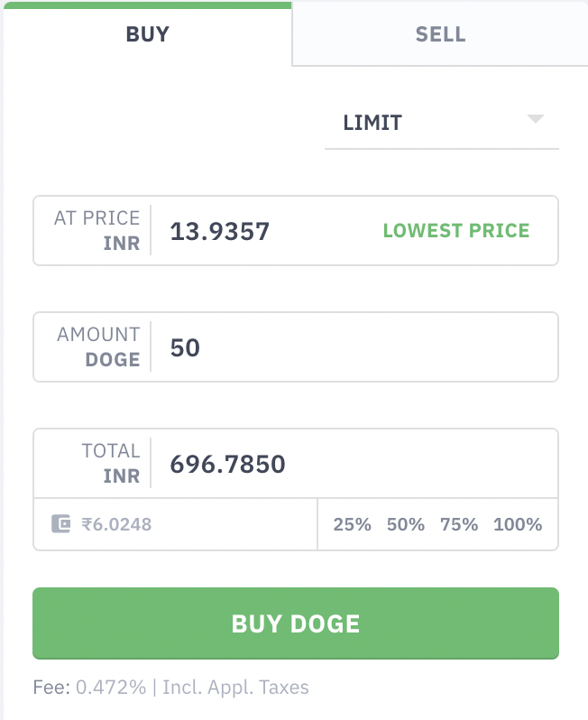Open the LIMIT order type dropdown

[442, 123]
